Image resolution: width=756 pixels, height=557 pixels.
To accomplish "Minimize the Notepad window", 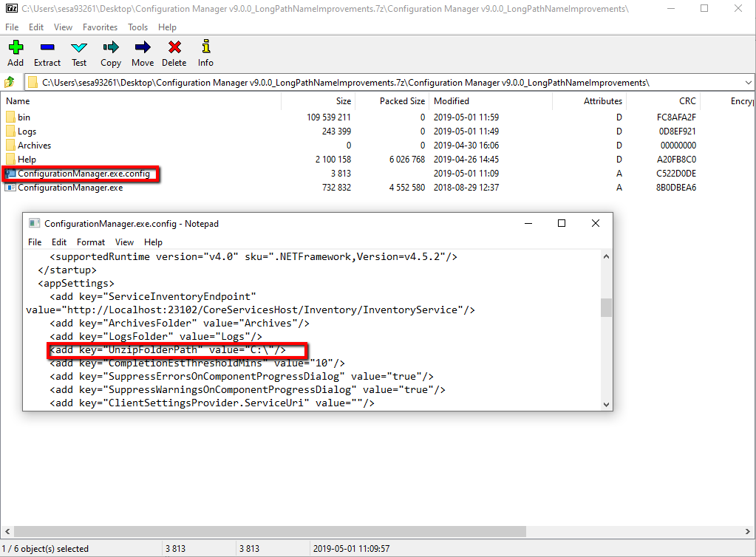I will point(528,223).
